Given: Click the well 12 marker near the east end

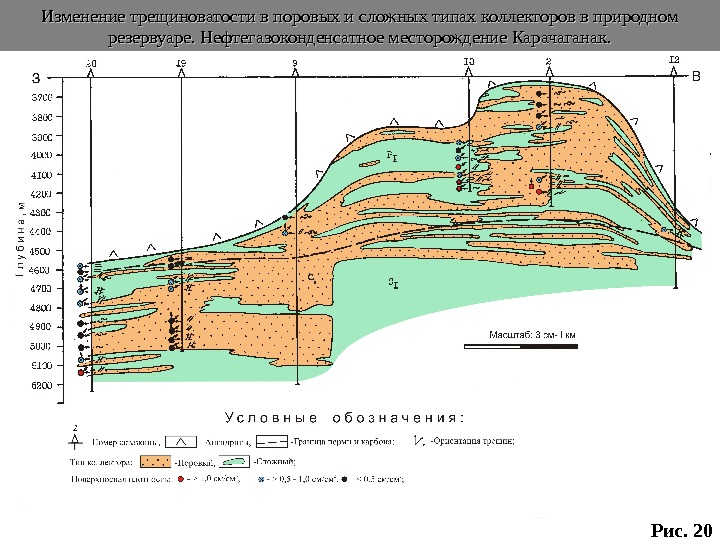Looking at the screenshot, I should [x=674, y=70].
